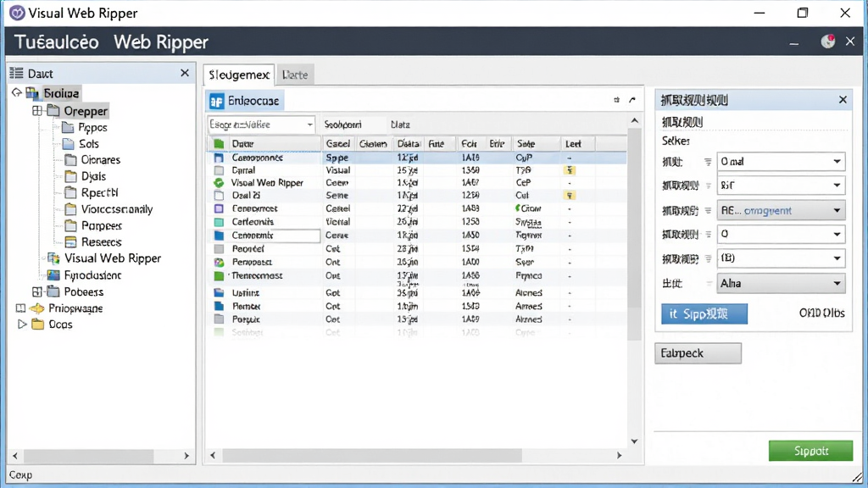This screenshot has height=488, width=868.
Task: Click the green icon of Visual Web Ripper row
Action: pos(220,183)
